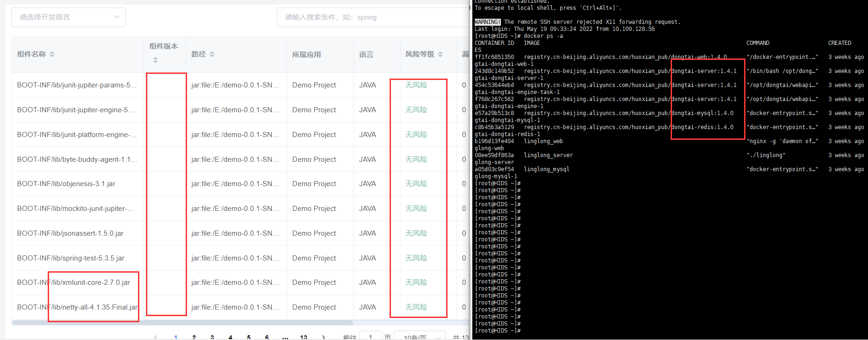This screenshot has width=868, height=340.
Task: Click the dongtai-redis:1.4.0 image tag in terminal
Action: pos(702,127)
